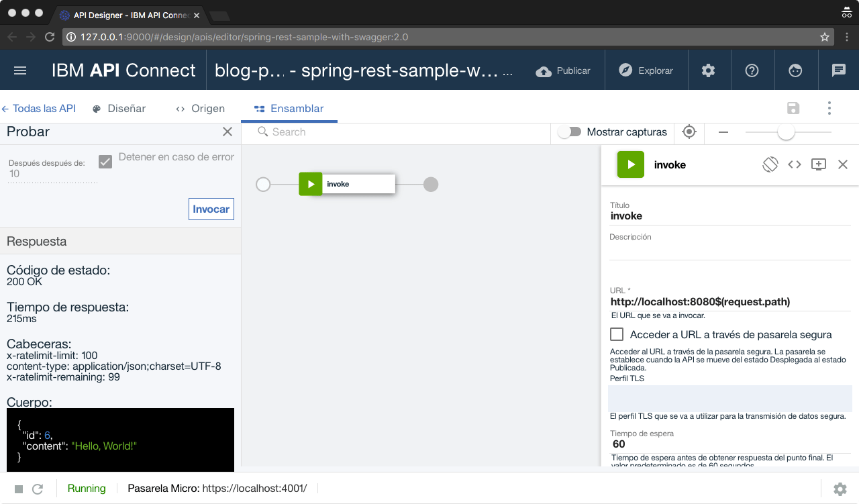Open the vertical dots overflow menu
Screen dimensions: 859x504
tap(829, 107)
